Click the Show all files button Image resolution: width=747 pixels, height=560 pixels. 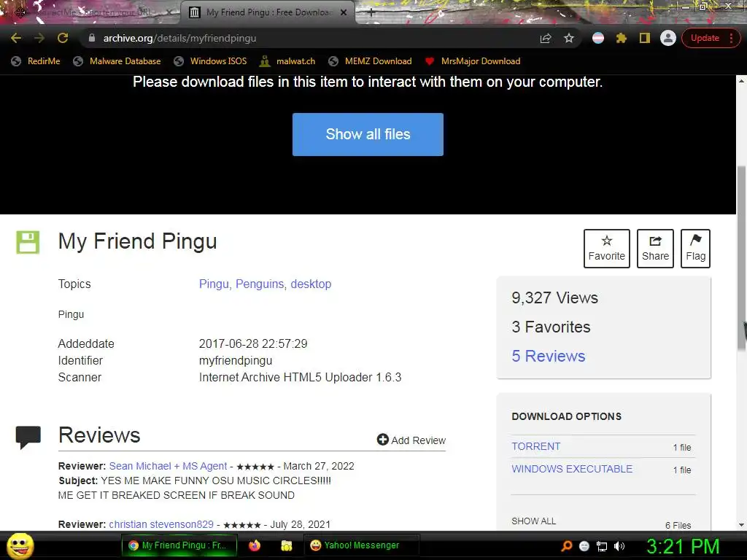point(368,134)
